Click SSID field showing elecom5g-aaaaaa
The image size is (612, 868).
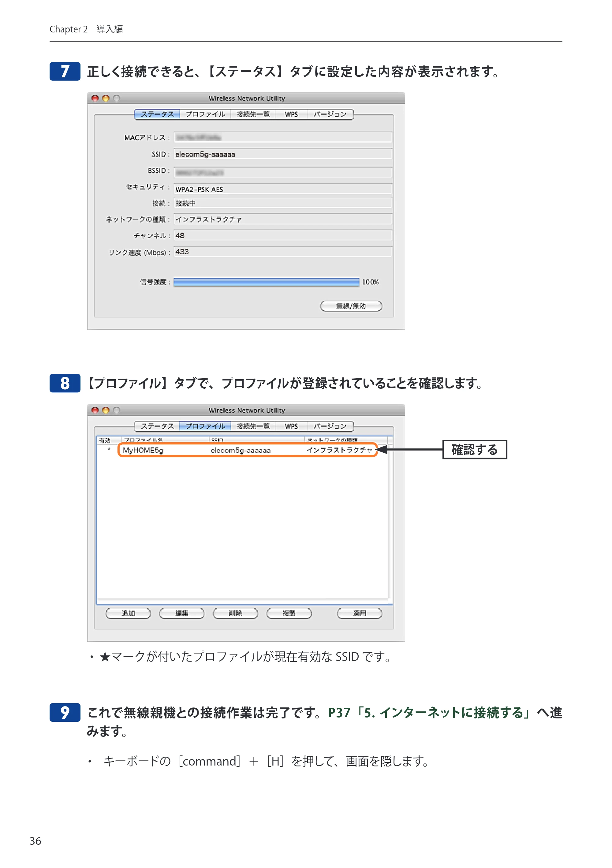pyautogui.click(x=282, y=154)
